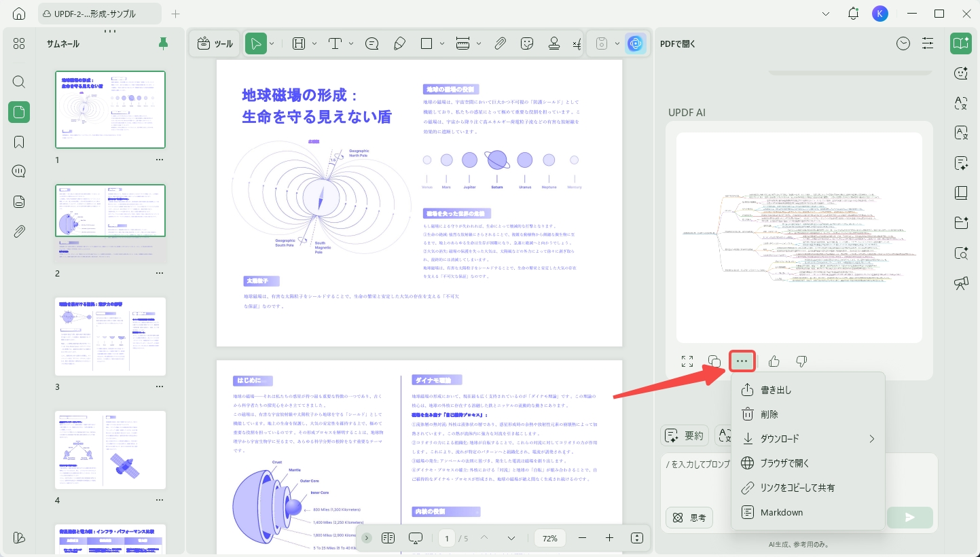
Task: Click the four-squares icon atop left sidebar
Action: coord(19,43)
